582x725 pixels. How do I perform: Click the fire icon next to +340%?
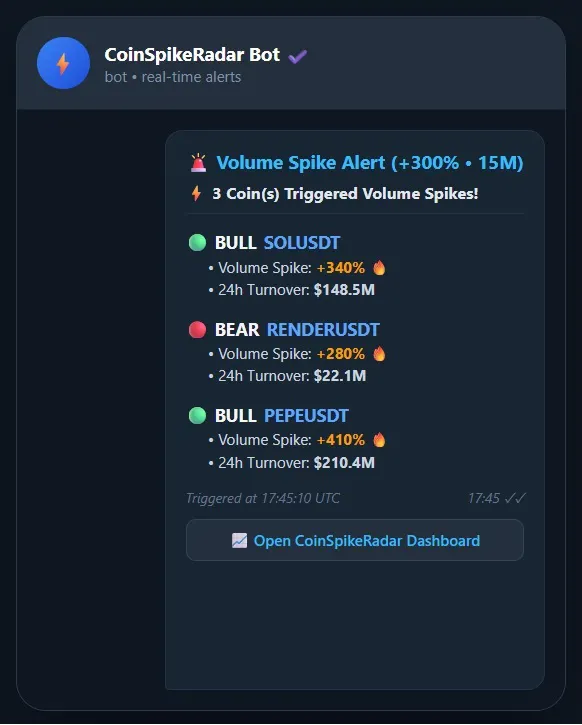click(380, 267)
